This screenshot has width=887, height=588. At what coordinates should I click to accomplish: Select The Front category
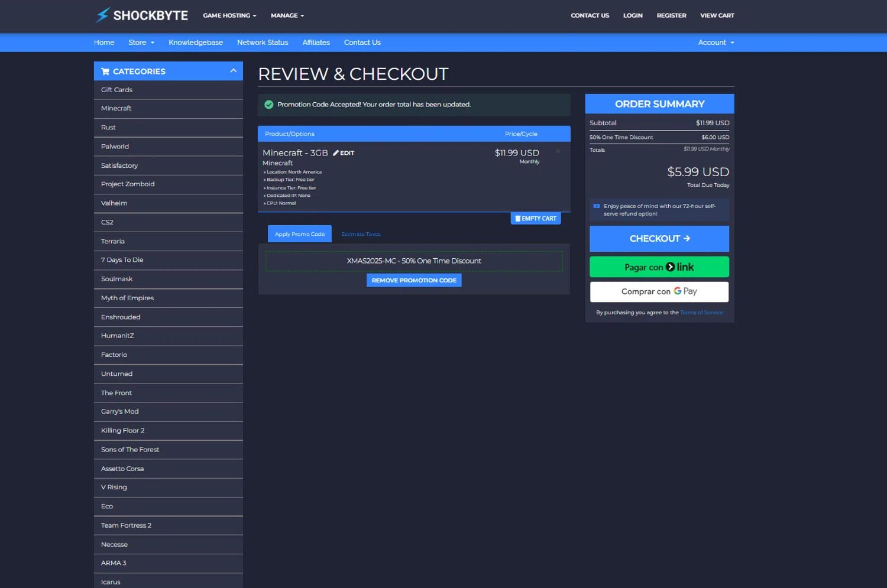tap(169, 392)
